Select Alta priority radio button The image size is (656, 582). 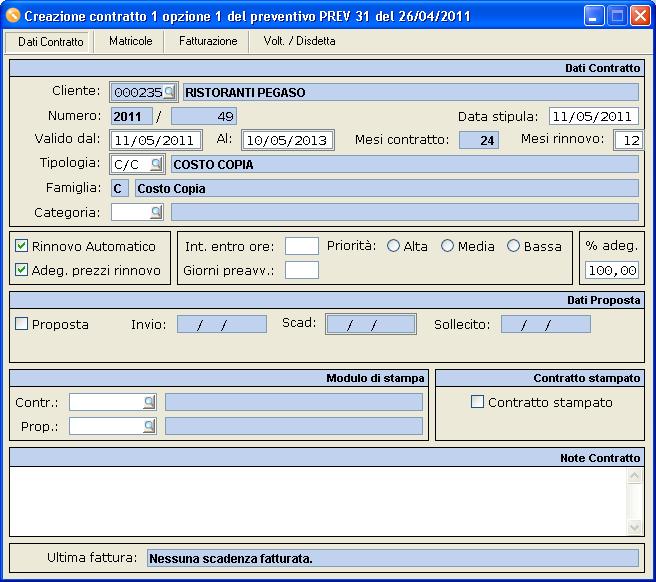point(393,246)
